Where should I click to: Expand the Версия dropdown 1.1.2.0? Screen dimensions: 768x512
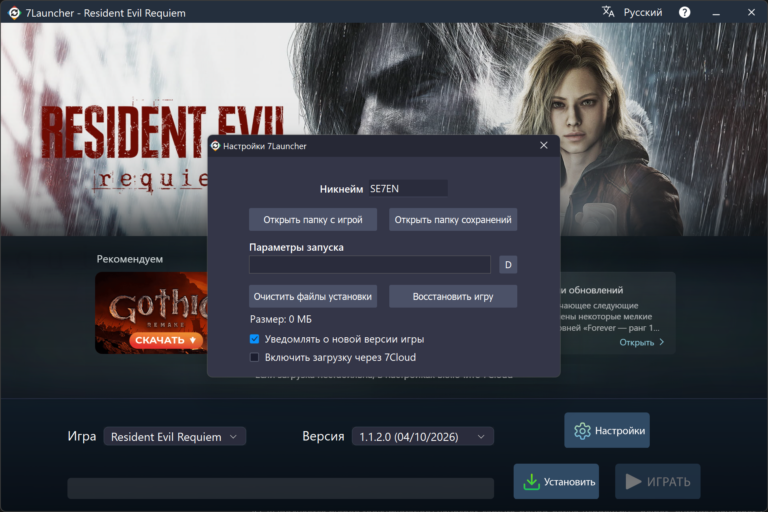(423, 437)
